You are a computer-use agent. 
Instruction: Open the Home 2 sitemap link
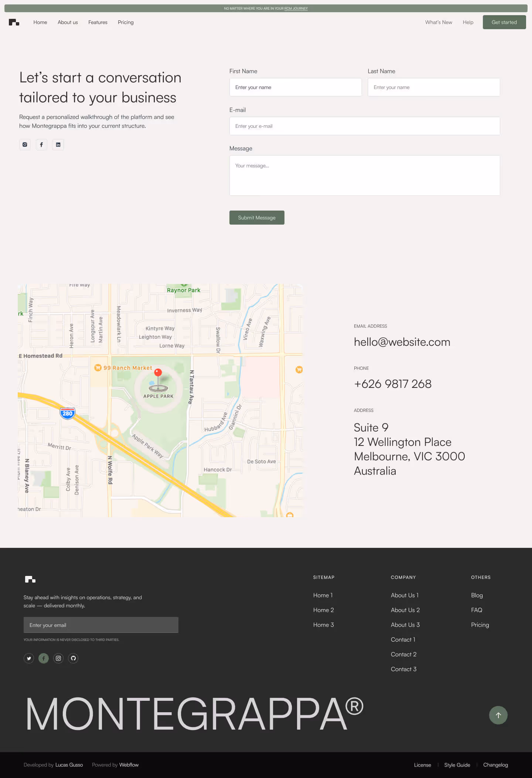[x=324, y=610]
